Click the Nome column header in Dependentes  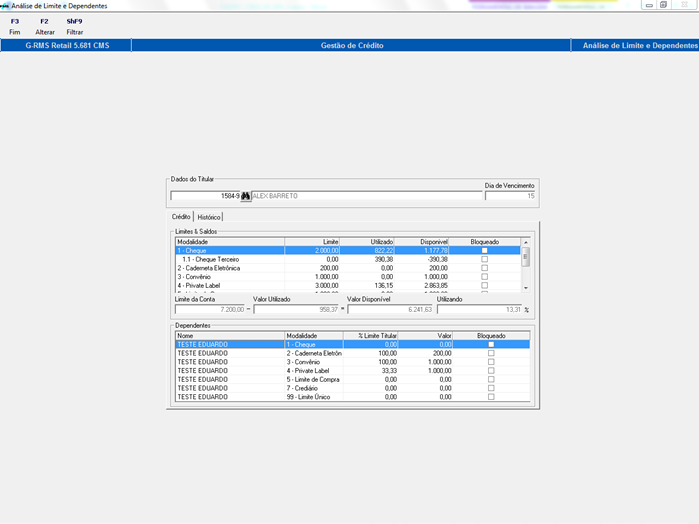coord(230,335)
